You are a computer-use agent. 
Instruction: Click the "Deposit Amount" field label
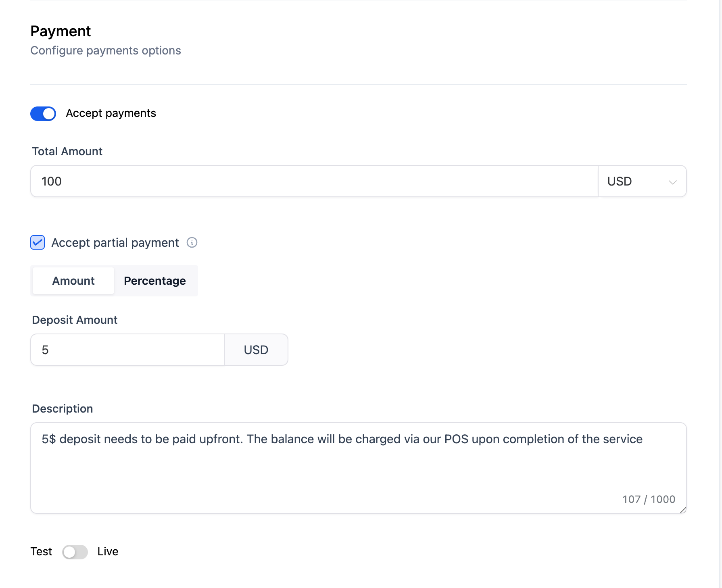click(75, 320)
